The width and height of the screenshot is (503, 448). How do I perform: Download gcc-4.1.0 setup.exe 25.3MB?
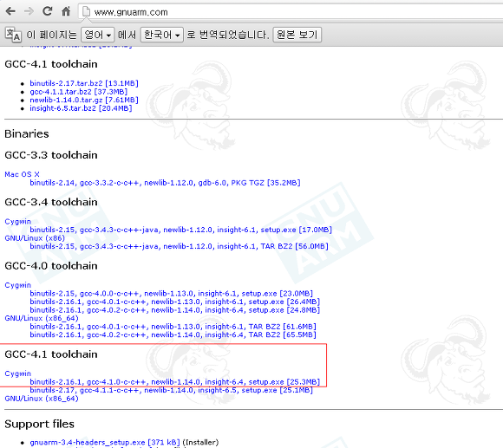pyautogui.click(x=175, y=382)
